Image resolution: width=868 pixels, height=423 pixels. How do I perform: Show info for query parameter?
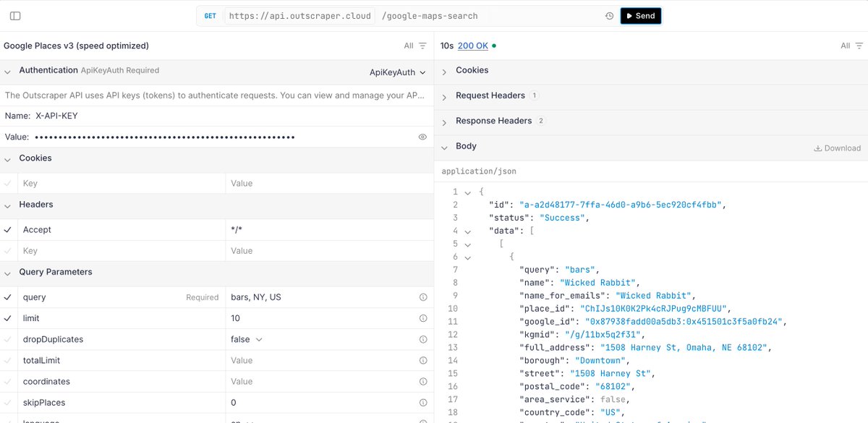tap(423, 297)
